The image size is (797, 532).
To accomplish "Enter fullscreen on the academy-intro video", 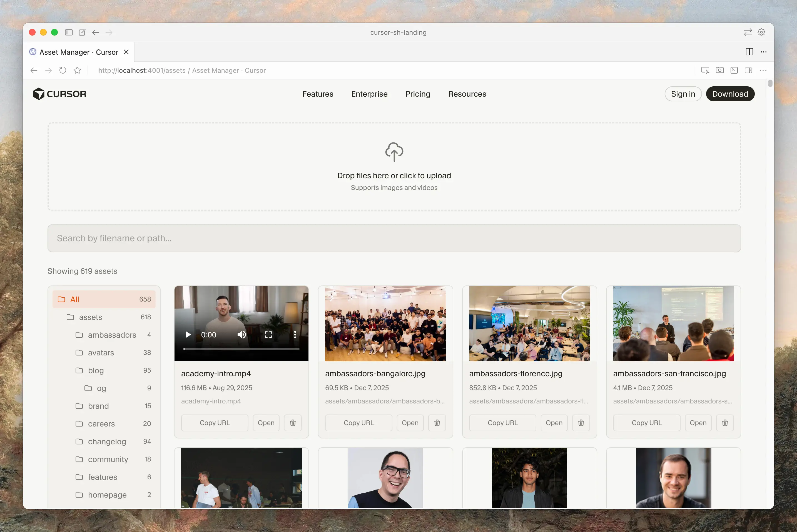I will tap(268, 335).
